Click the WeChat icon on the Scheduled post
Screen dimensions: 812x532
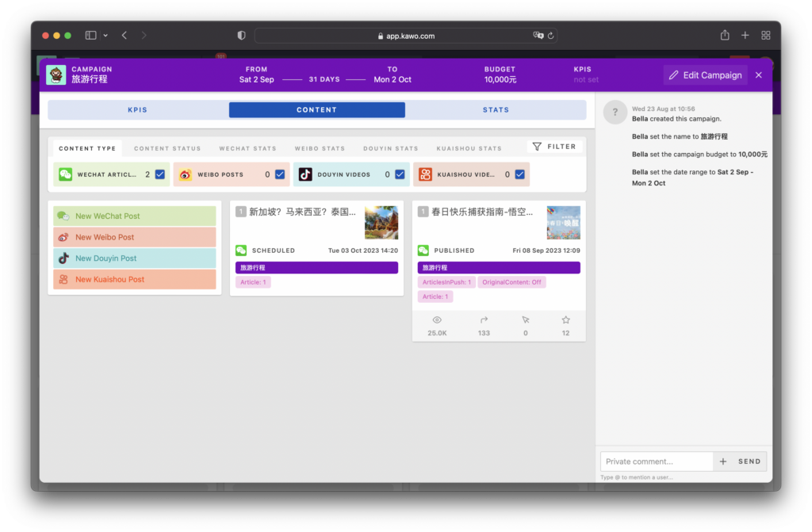point(241,251)
